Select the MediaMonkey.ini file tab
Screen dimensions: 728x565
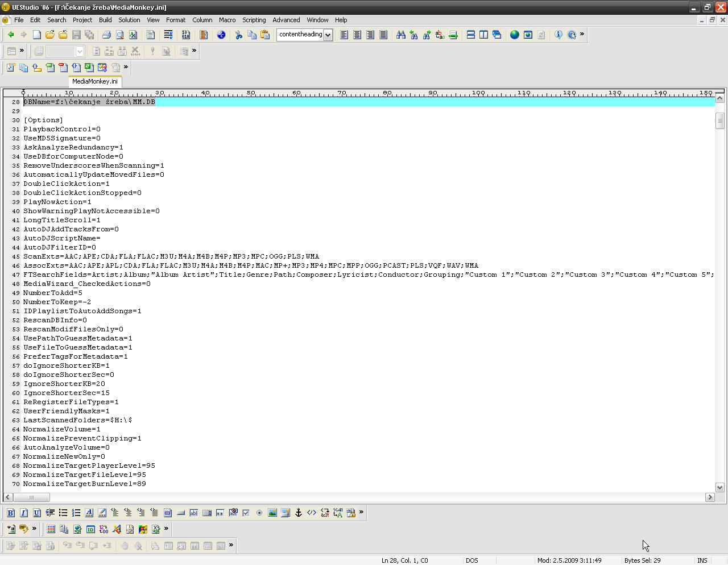(x=95, y=81)
